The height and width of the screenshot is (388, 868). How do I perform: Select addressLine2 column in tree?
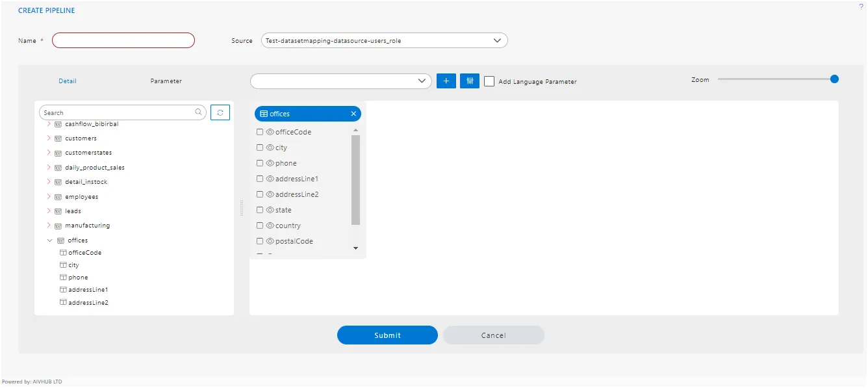(88, 303)
